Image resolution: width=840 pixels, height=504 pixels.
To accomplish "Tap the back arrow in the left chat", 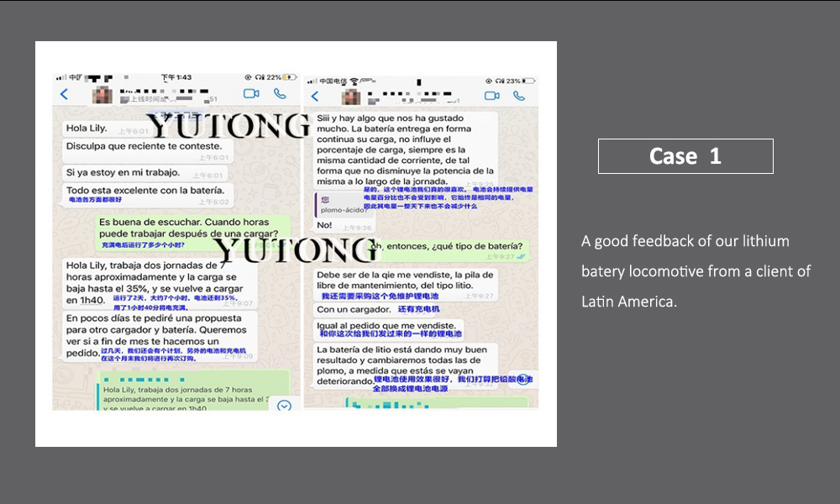I will tap(65, 95).
